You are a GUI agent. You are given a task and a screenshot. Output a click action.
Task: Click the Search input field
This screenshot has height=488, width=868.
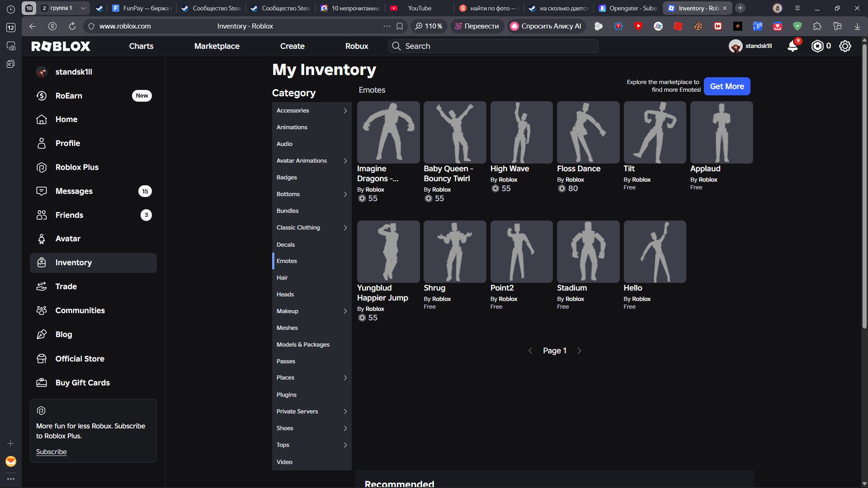493,46
